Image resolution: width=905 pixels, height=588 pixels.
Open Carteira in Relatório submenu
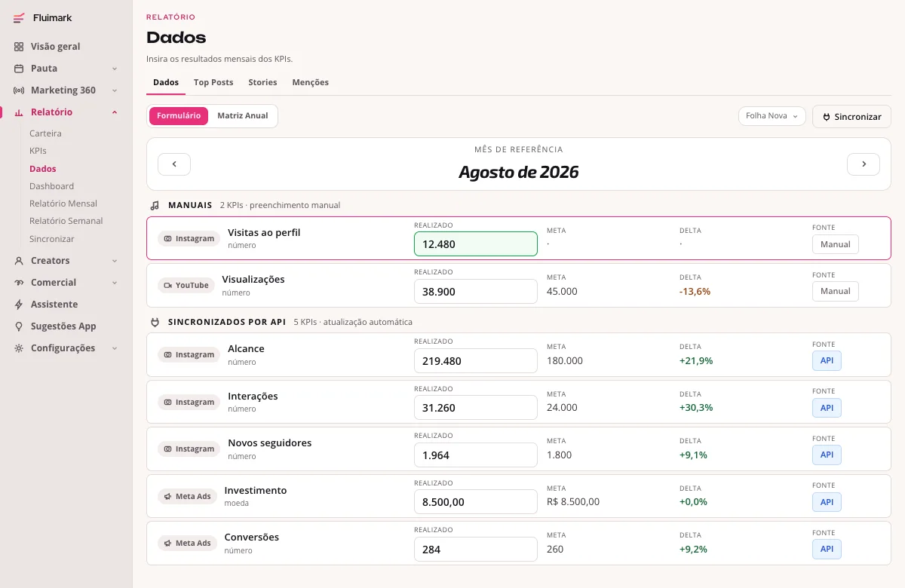pos(45,133)
